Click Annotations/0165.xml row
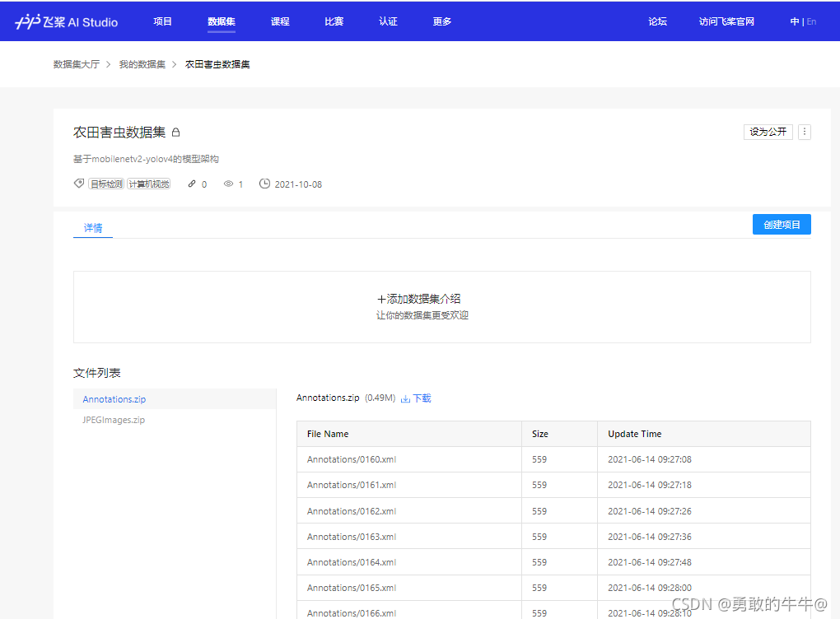840x619 pixels. (x=553, y=588)
